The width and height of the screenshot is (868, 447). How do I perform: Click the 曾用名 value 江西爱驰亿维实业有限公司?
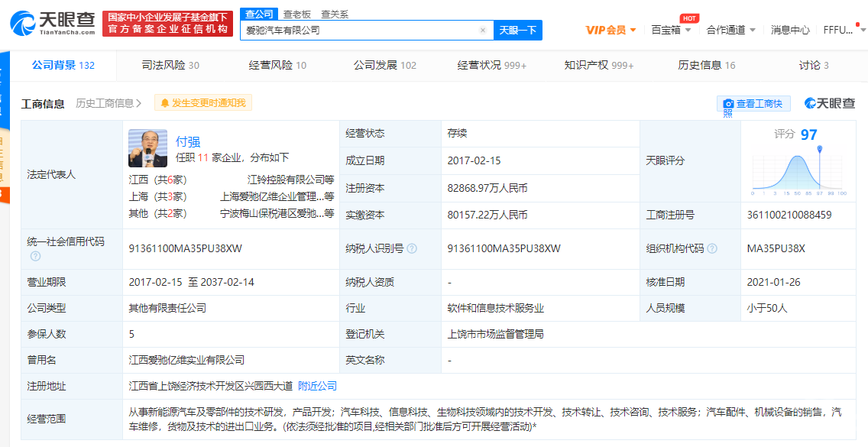tap(186, 360)
